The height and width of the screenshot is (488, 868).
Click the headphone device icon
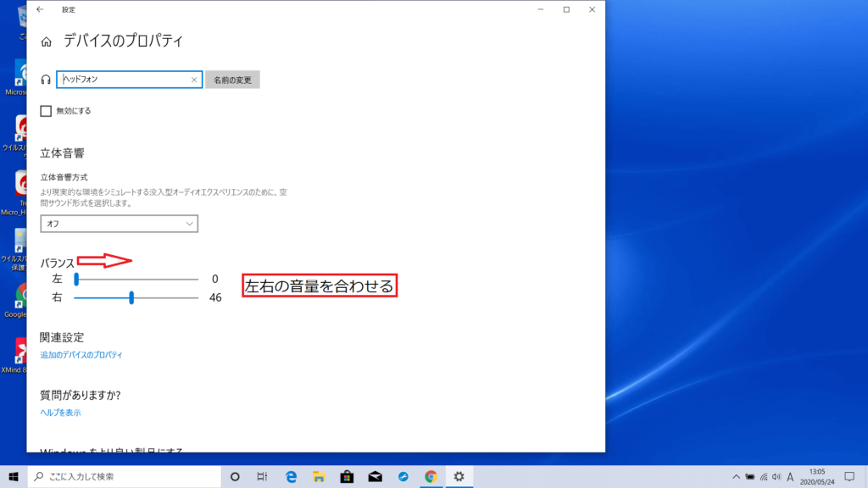46,80
